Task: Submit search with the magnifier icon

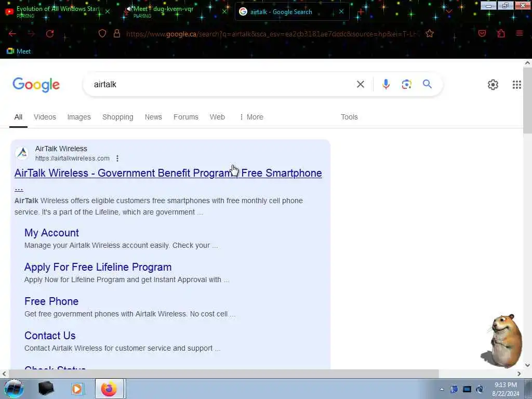Action: (x=427, y=84)
